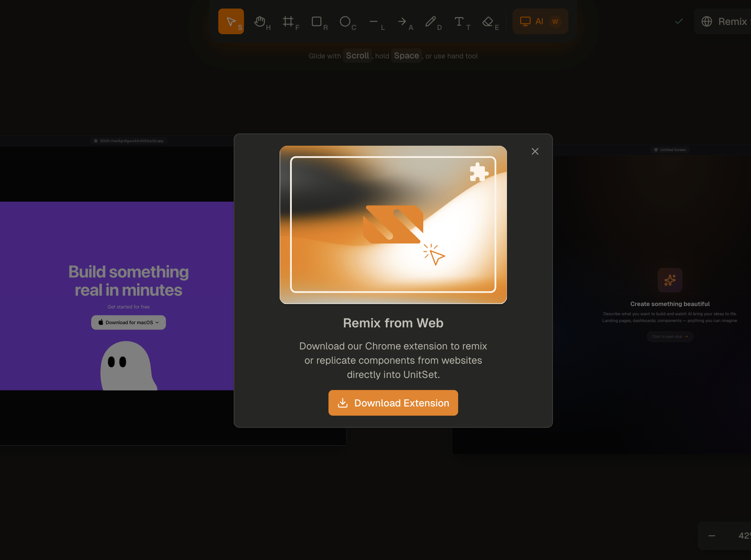Image resolution: width=751 pixels, height=560 pixels.
Task: Click the Download Extension button
Action: click(x=393, y=403)
